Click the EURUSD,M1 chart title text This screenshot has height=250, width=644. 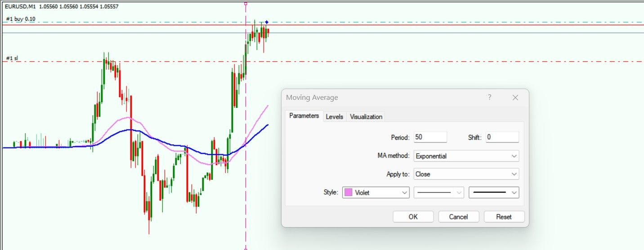point(20,7)
